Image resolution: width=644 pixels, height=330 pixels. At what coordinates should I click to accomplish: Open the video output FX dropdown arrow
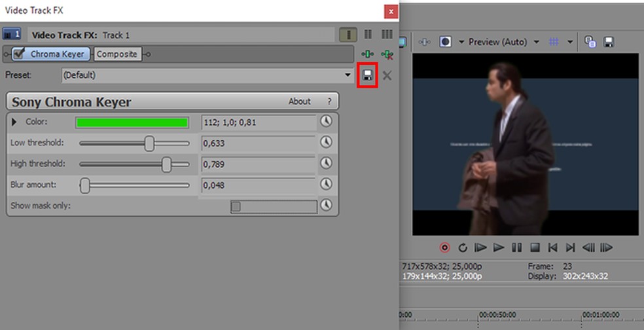461,42
